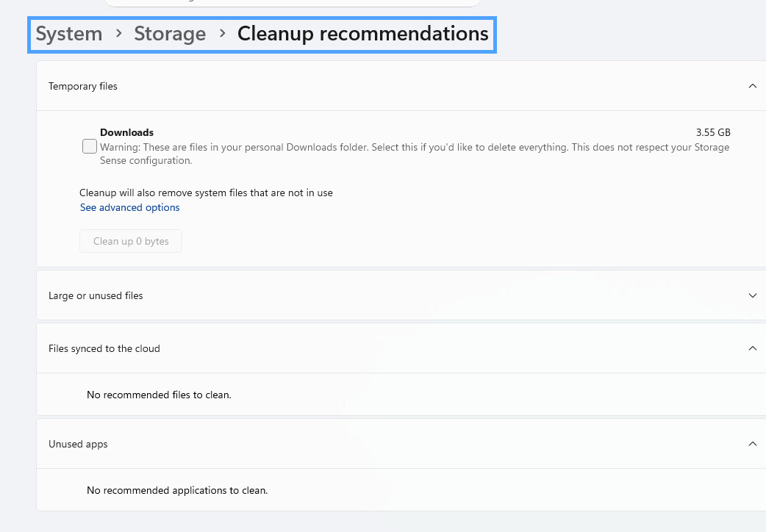Image resolution: width=766 pixels, height=532 pixels.
Task: Expand the Large or unused files section
Action: (x=752, y=295)
